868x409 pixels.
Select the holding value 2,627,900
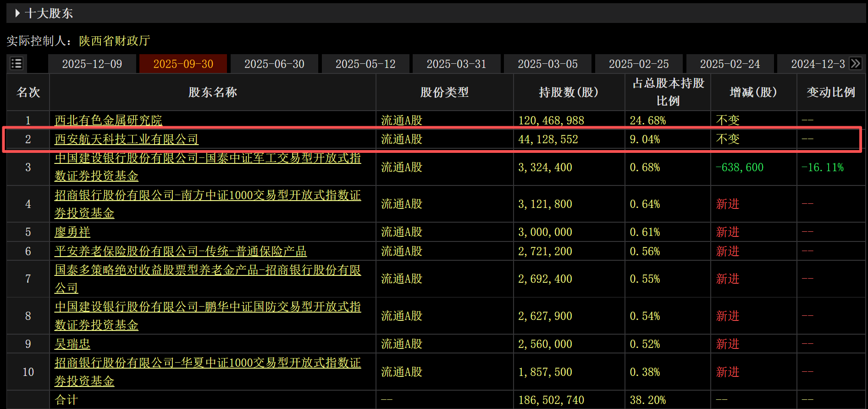click(545, 316)
